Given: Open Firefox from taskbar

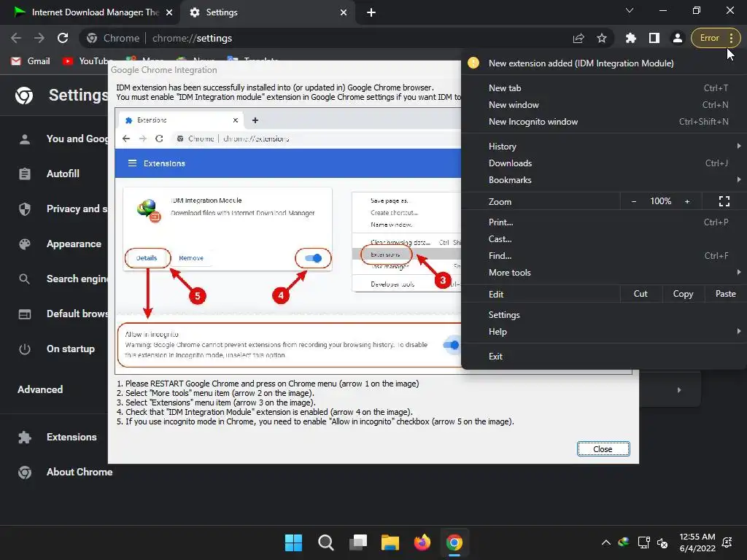Looking at the screenshot, I should point(422,542).
